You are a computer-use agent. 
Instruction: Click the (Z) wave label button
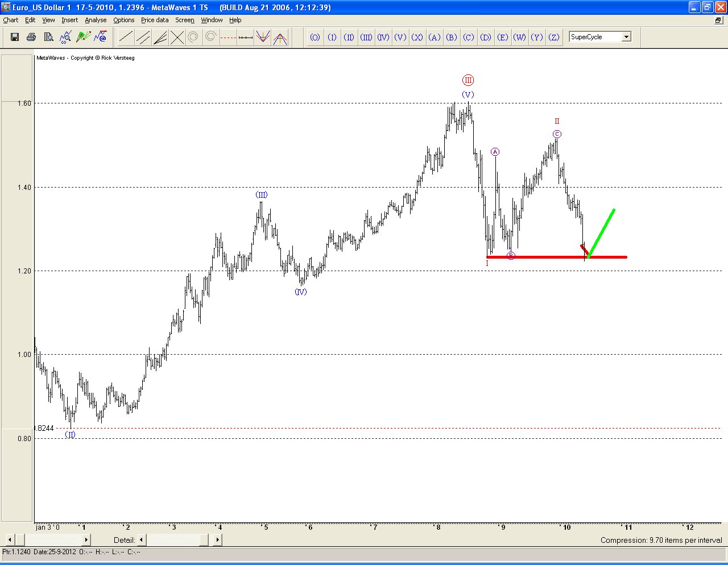point(554,38)
